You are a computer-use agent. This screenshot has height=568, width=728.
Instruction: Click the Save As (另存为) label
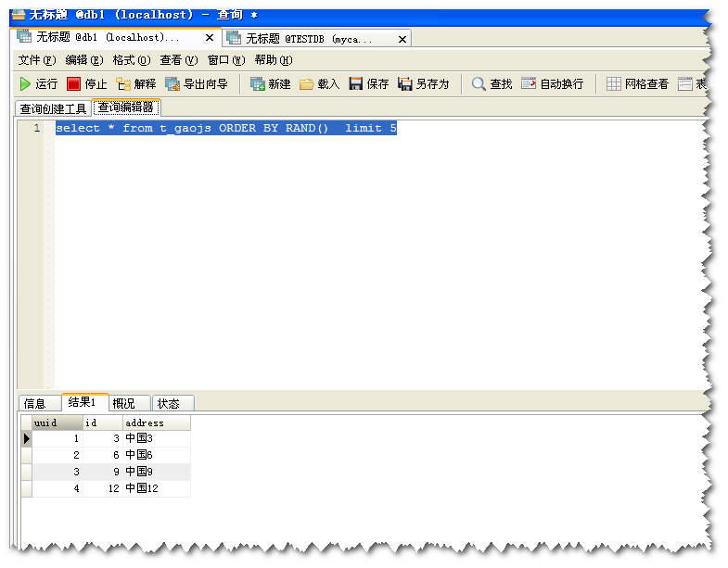[x=433, y=84]
